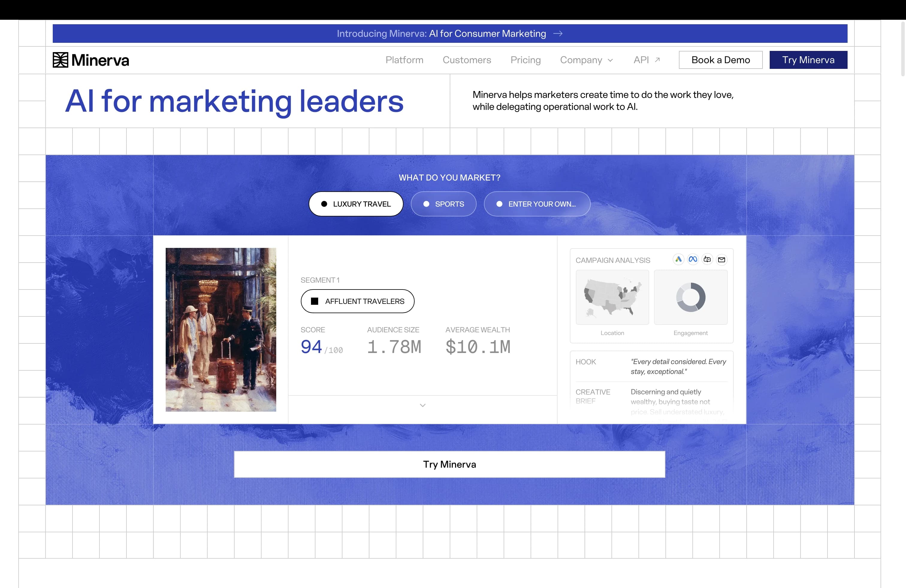Open the API external link
Viewport: 906px width, 588px height.
pos(647,60)
